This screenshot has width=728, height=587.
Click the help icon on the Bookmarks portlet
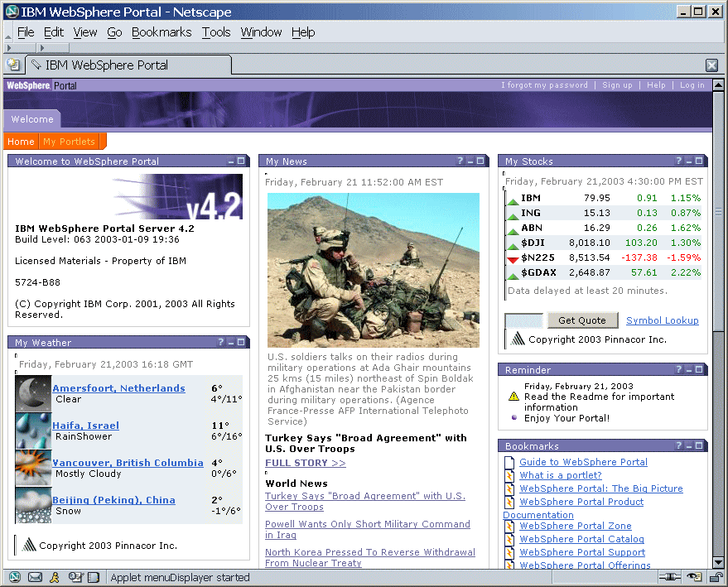point(679,445)
